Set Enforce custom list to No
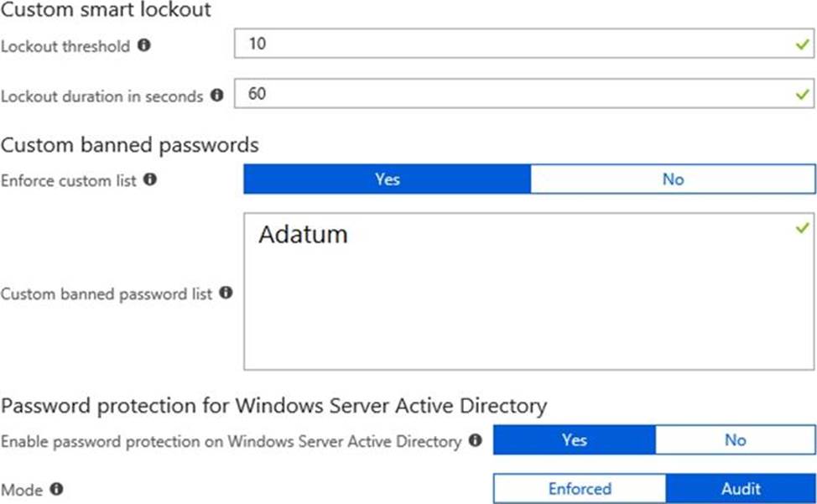817x504 pixels. (x=673, y=179)
